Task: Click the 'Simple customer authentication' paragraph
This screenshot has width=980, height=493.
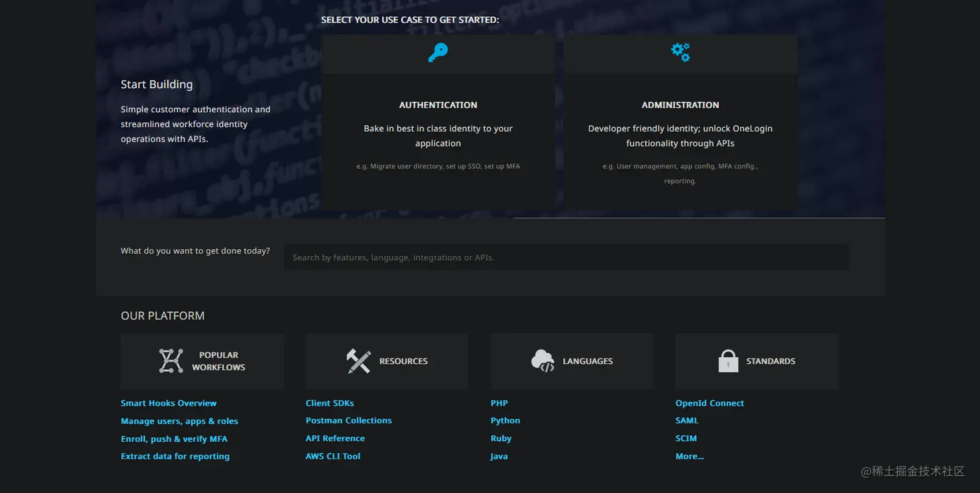Action: pos(196,124)
